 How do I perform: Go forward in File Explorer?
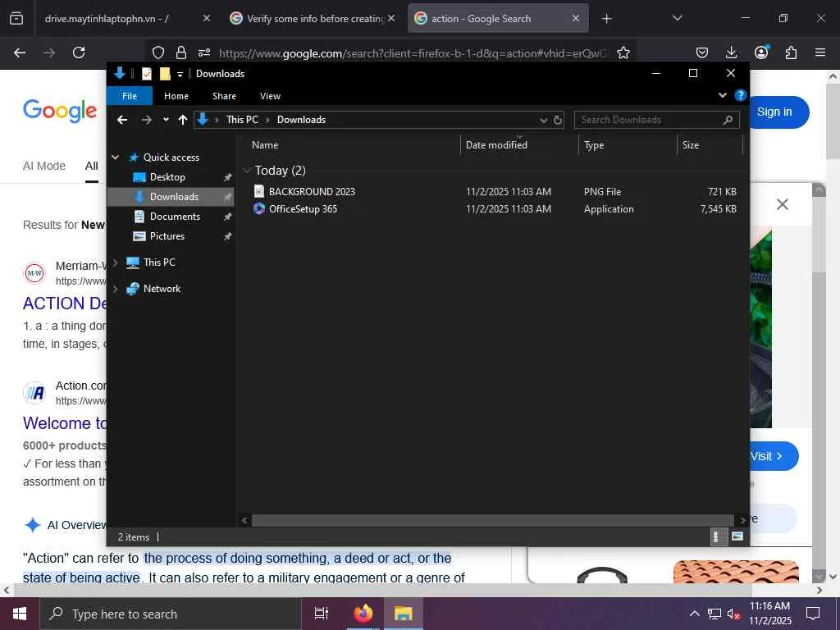click(146, 120)
